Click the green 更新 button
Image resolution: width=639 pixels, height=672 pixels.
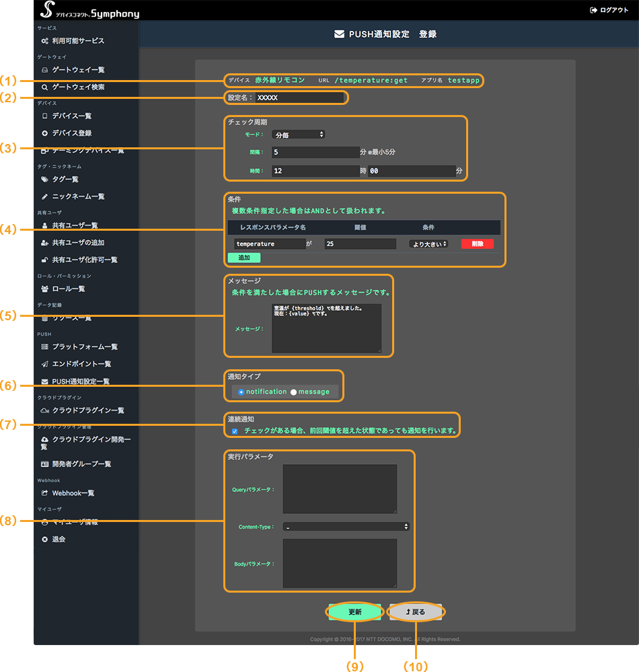(355, 612)
